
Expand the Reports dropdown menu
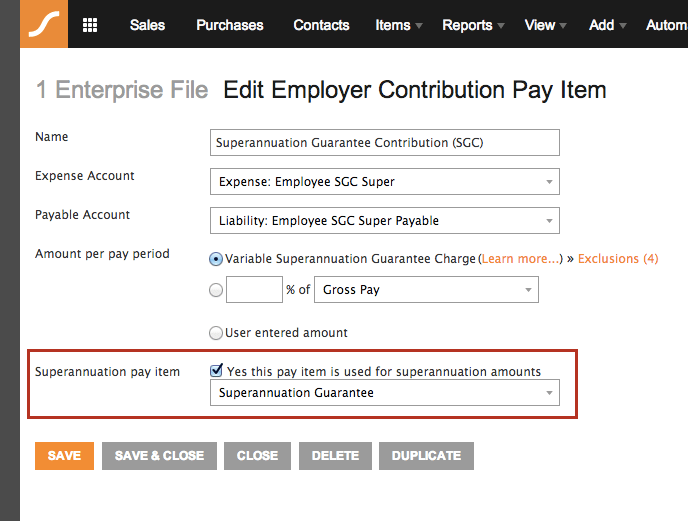point(473,25)
